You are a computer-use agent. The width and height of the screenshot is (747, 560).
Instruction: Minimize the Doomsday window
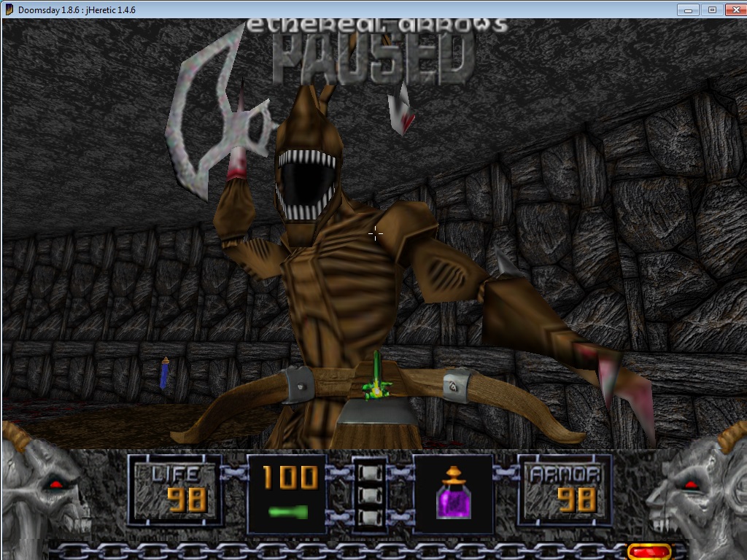coord(688,9)
